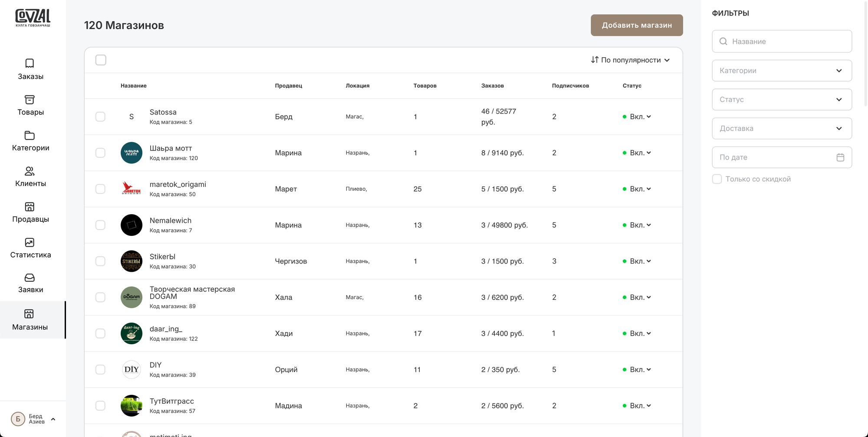
Task: Open the Товары archive icon
Action: [30, 100]
